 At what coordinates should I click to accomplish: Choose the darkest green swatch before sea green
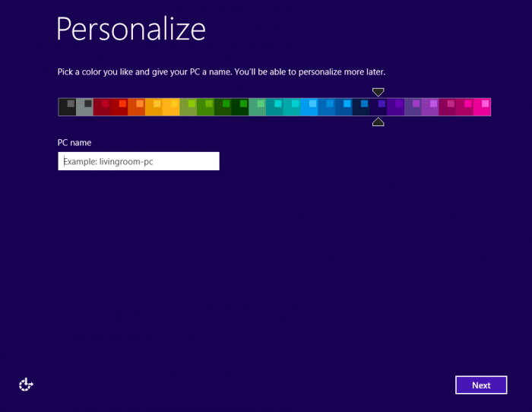coord(240,107)
